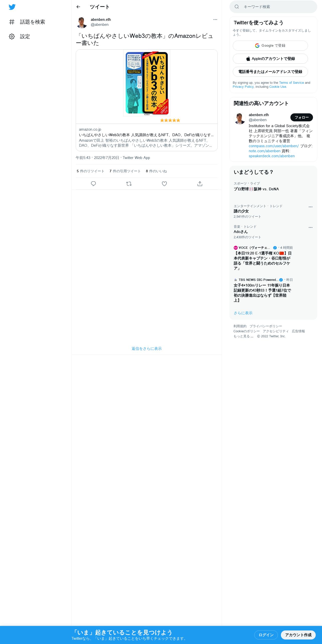Like the tweet with heart icon
Image resolution: width=322 pixels, height=644 pixels.
coord(164,184)
